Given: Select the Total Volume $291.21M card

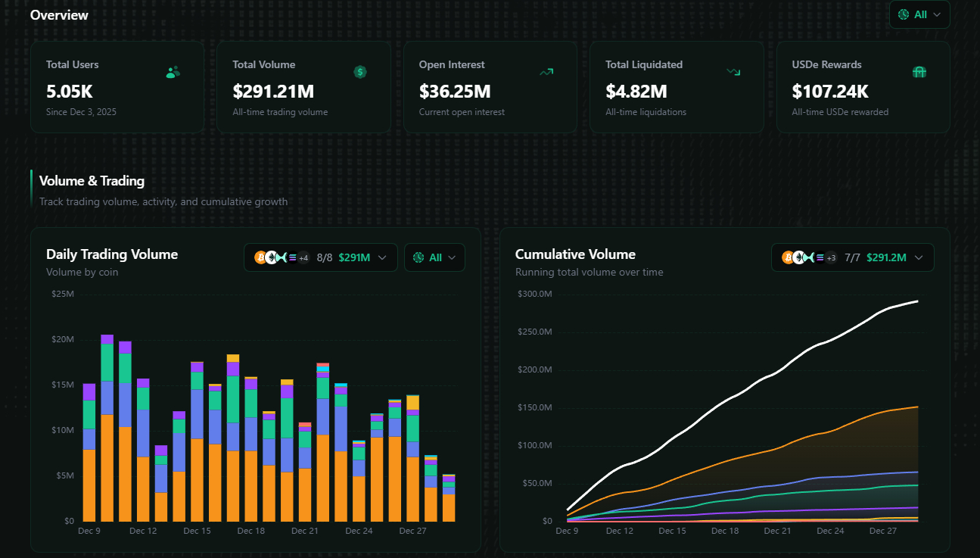Looking at the screenshot, I should click(303, 87).
